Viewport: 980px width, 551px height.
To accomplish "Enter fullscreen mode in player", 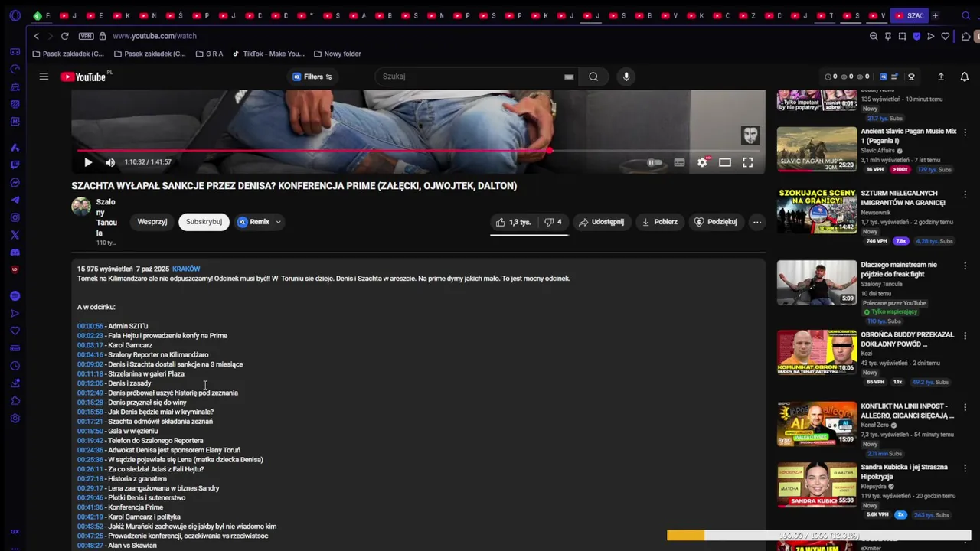I will tap(748, 162).
